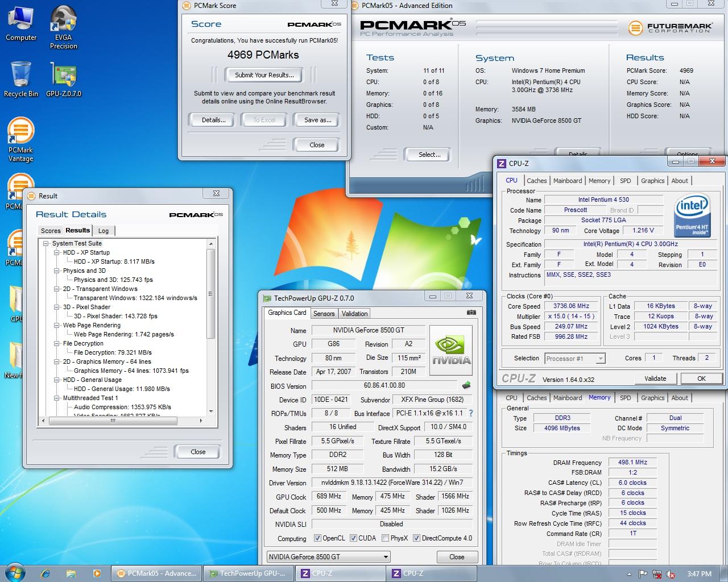The height and width of the screenshot is (582, 728).
Task: Click Submit Your Results button
Action: click(x=264, y=75)
